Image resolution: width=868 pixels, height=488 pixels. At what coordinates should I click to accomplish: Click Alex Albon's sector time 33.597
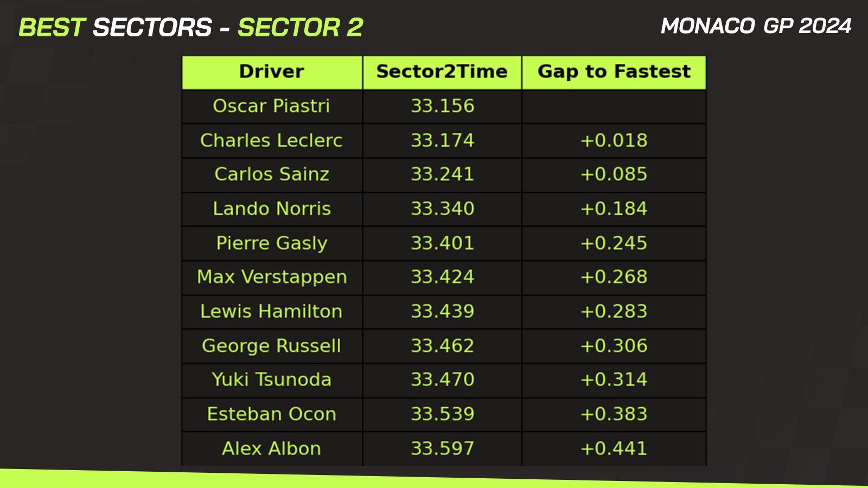(x=442, y=449)
